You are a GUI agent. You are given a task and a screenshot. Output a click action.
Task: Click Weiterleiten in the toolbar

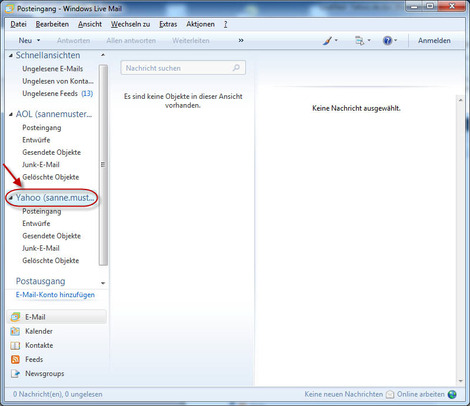coord(191,41)
